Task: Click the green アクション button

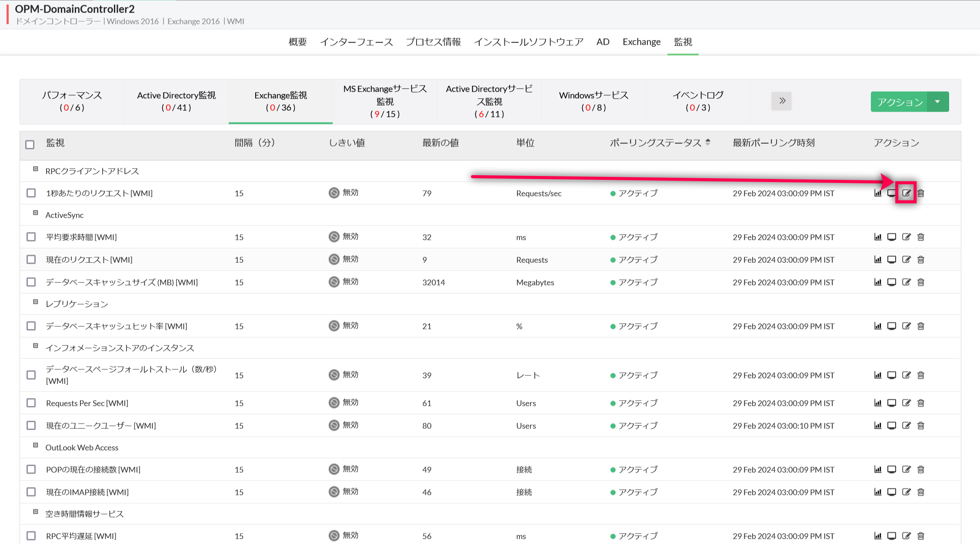Action: tap(899, 102)
